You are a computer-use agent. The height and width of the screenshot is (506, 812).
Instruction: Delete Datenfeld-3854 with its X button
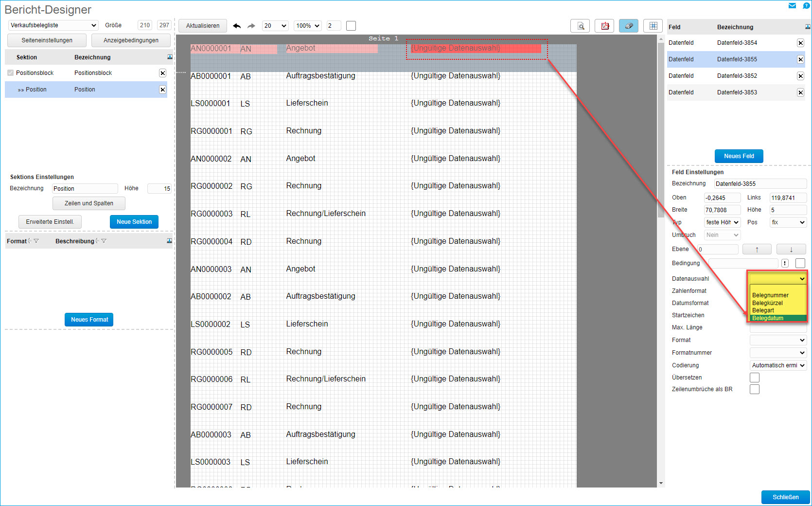click(x=800, y=43)
